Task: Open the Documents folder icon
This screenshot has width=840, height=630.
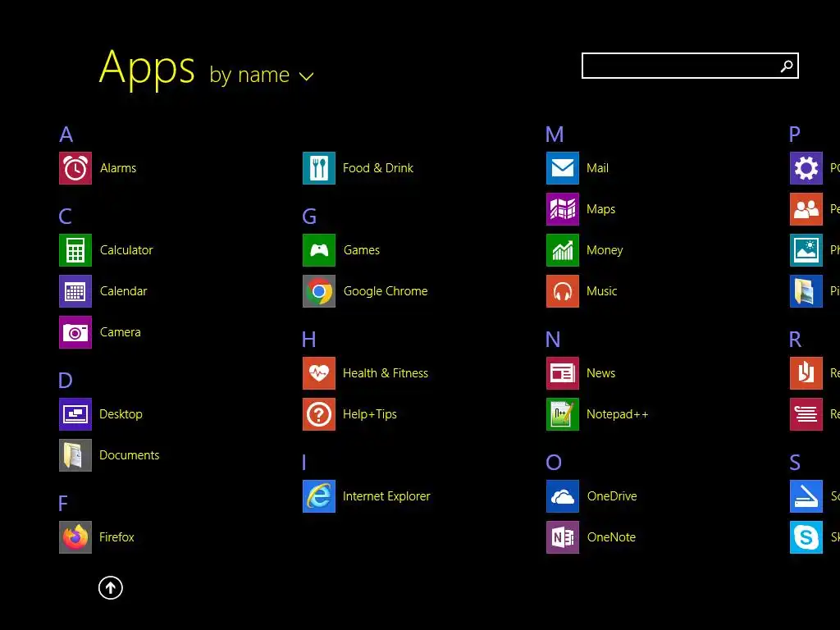Action: click(75, 455)
